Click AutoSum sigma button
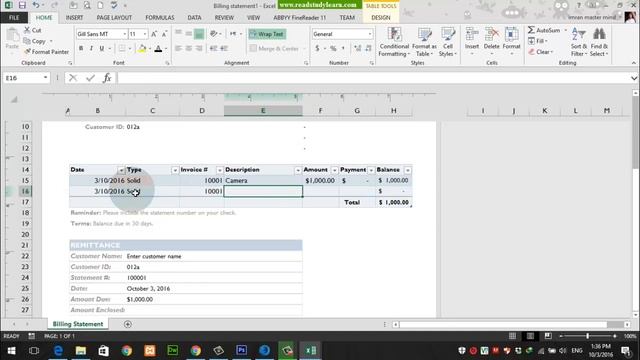The image size is (640, 360). click(544, 30)
